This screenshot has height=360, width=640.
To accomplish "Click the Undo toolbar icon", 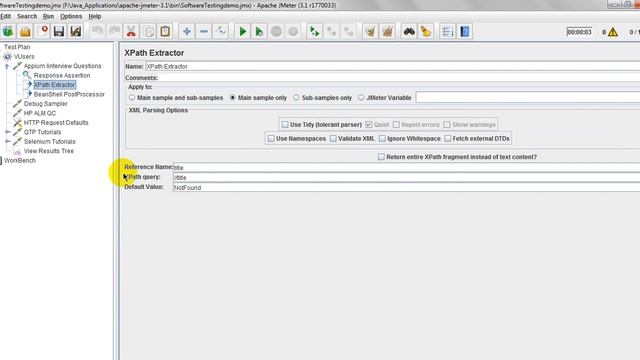I will 97,31.
